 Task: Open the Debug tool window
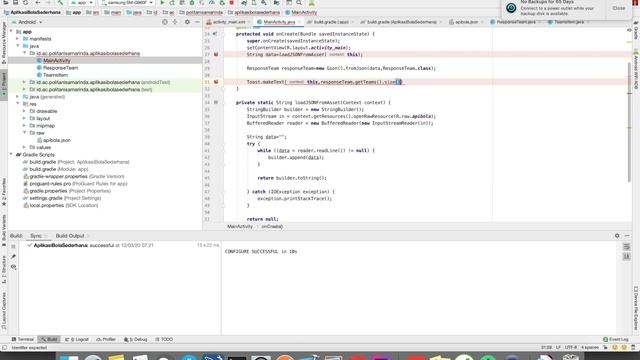point(136,339)
